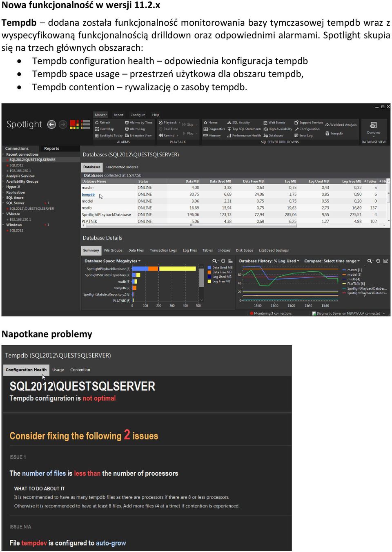Open Support Services drilldown

(x=309, y=122)
